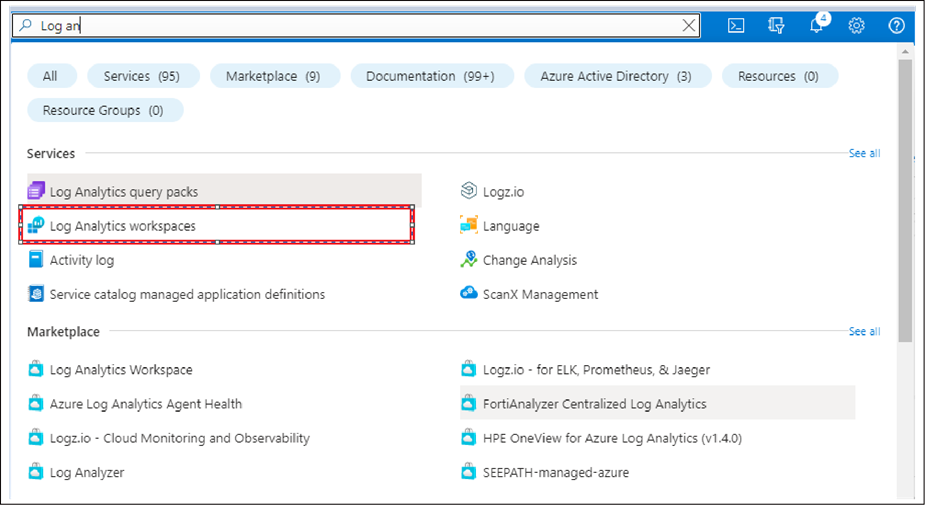Click inside the 'Log an' search field
The width and height of the screenshot is (925, 505).
coord(357,25)
